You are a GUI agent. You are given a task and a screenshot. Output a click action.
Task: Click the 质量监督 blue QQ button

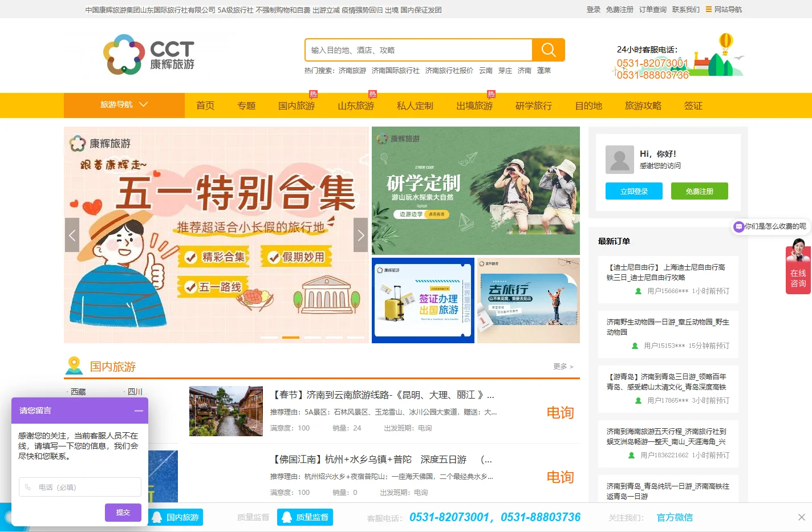305,517
